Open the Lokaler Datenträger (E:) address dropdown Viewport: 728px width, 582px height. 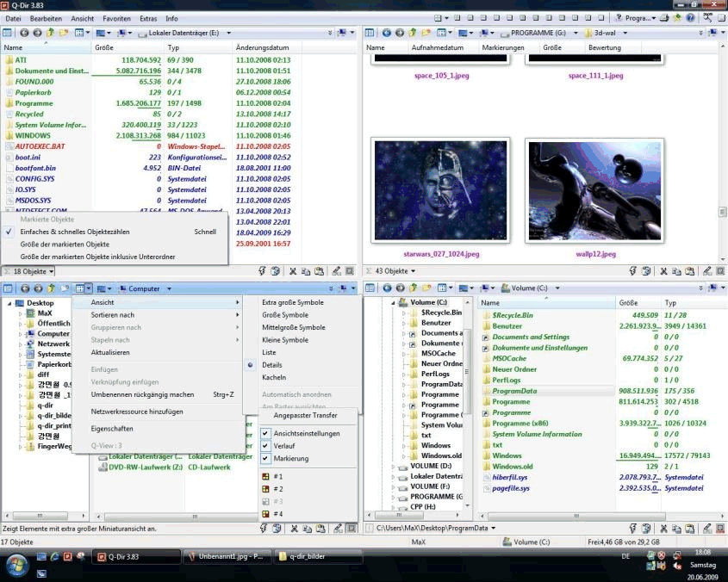tap(229, 33)
